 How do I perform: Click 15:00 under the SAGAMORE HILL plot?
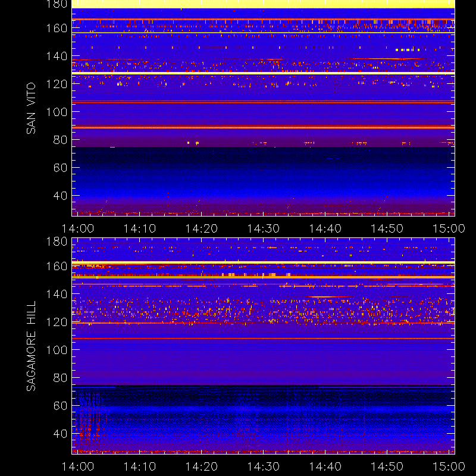[x=449, y=466]
